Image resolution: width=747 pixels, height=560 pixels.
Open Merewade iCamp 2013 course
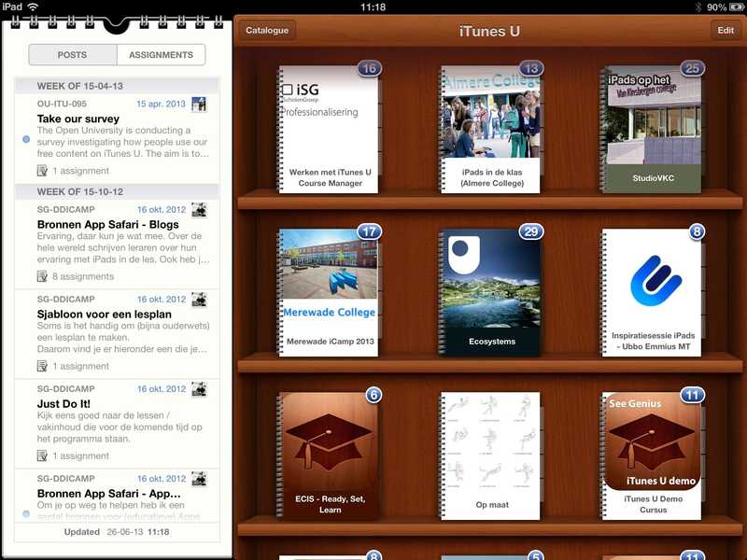coord(329,292)
